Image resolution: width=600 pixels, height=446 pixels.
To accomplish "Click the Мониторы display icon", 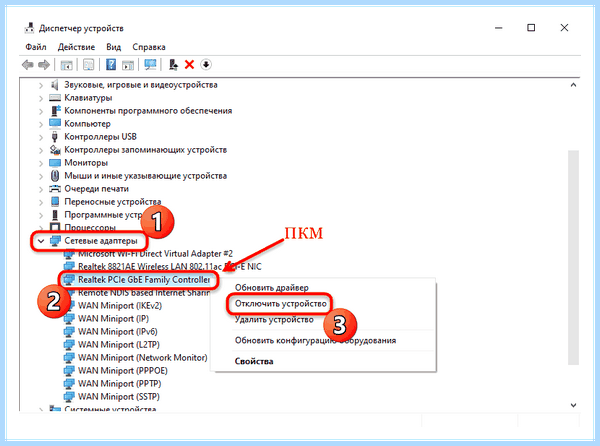I will (x=55, y=163).
